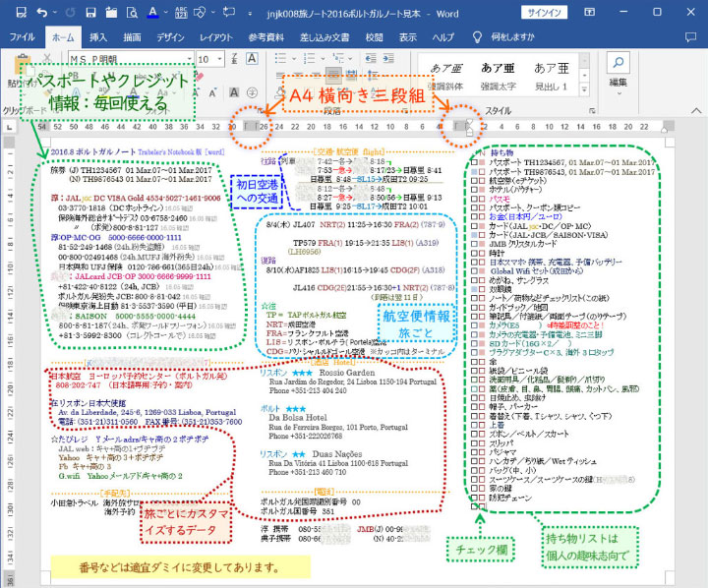Expand the font name ＭＳ Ｐ明朝 dropdown
Image resolution: width=708 pixels, height=588 pixels.
188,59
